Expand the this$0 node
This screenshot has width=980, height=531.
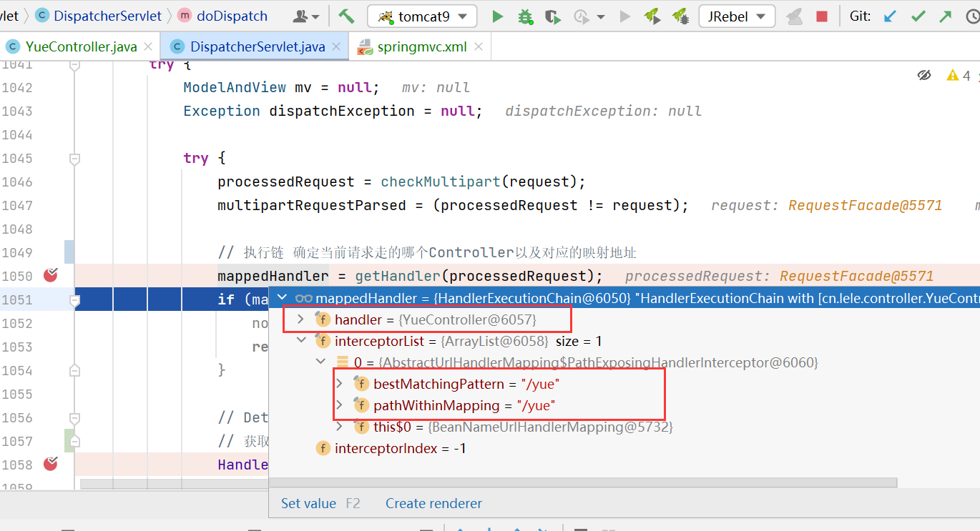click(340, 427)
